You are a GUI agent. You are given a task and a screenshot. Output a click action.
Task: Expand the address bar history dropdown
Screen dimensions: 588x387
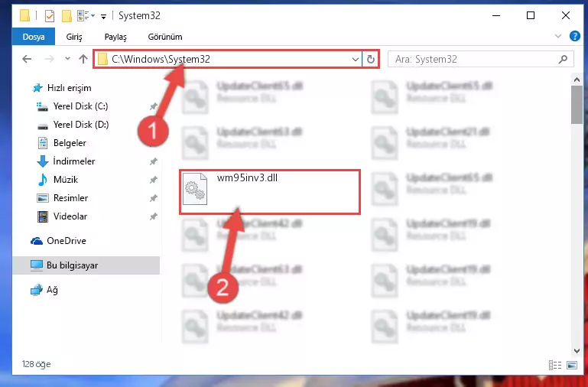pyautogui.click(x=355, y=59)
